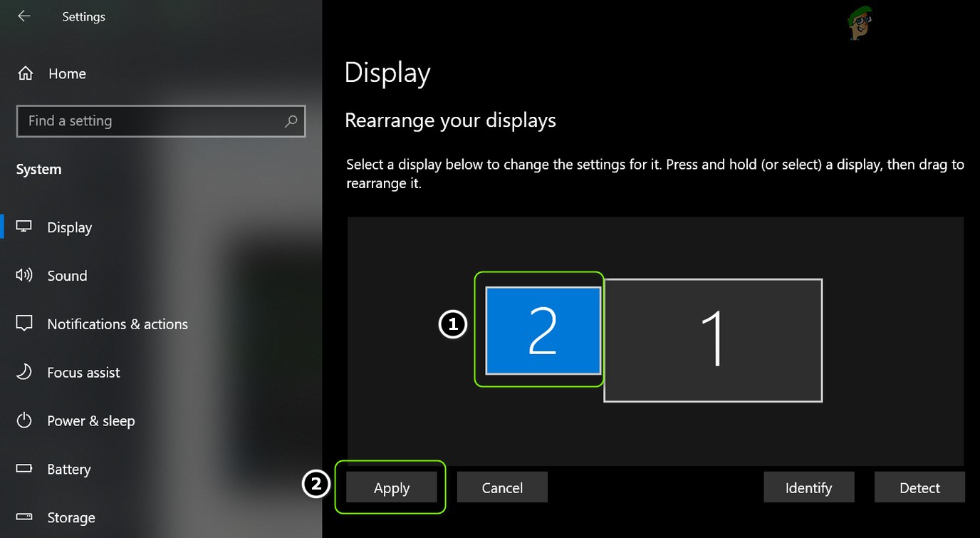Select the Battery icon in sidebar
This screenshot has width=980, height=538.
click(24, 469)
